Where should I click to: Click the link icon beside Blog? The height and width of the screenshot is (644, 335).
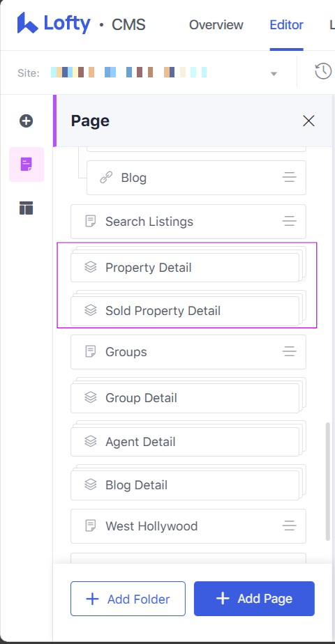point(106,178)
